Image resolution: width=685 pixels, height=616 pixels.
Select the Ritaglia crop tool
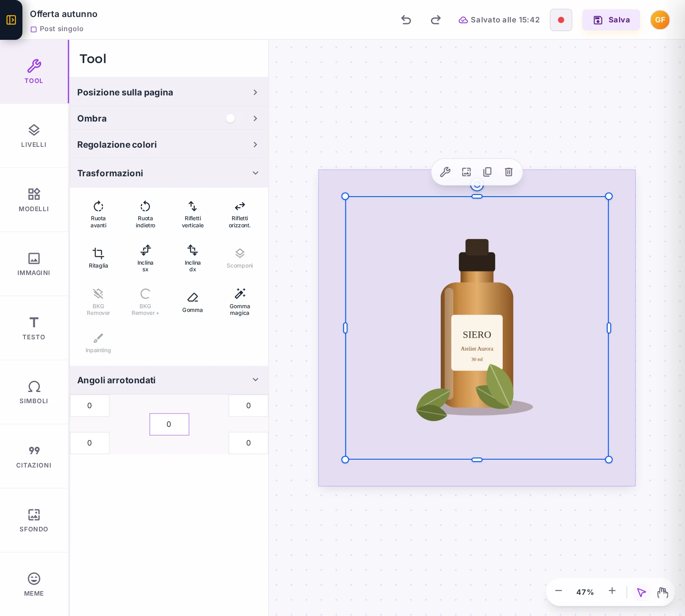click(98, 258)
